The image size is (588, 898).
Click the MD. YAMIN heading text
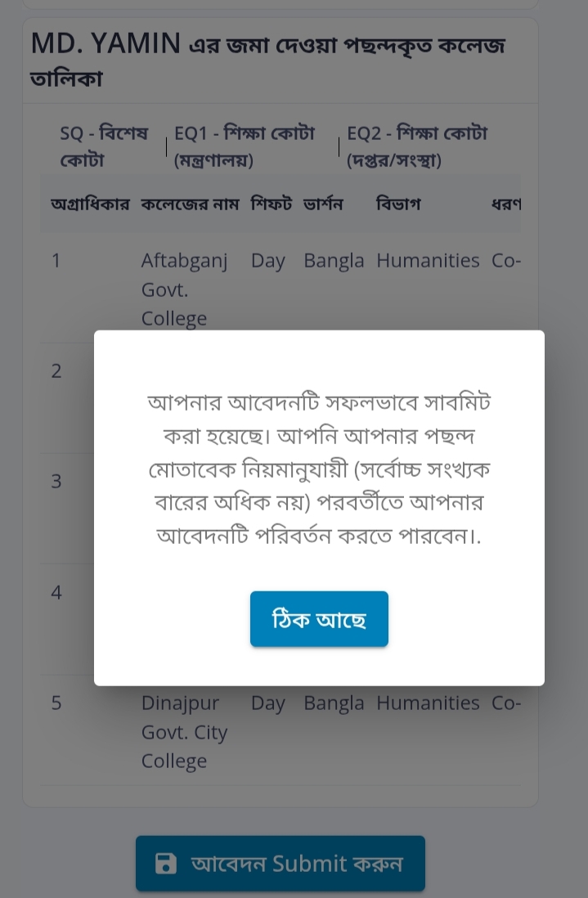[105, 44]
